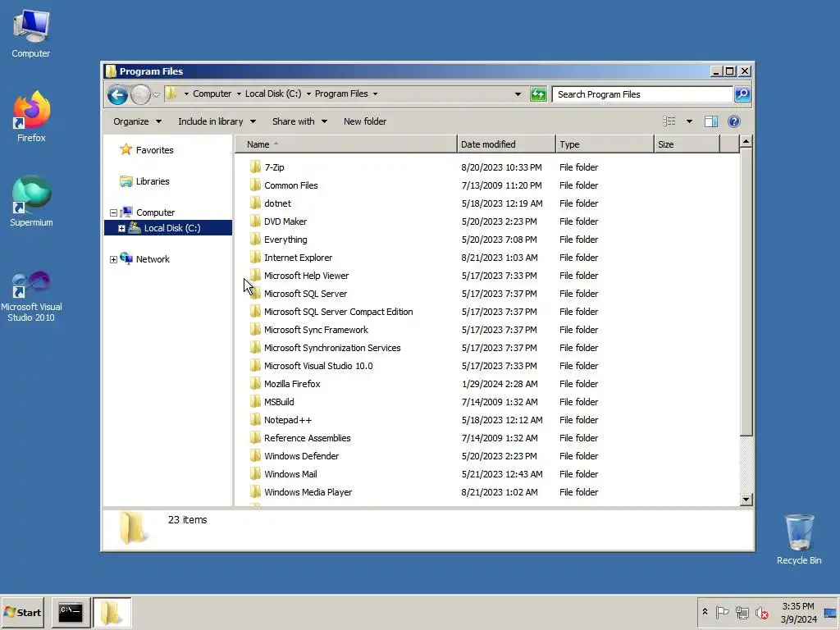Screen dimensions: 840x630
Task: Select Libraries in the navigation pane
Action: [x=152, y=181]
